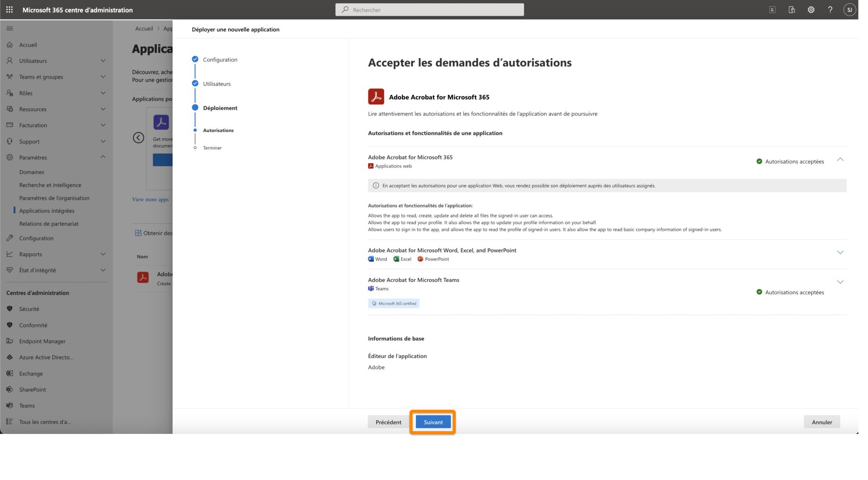Click the View more apps link
This screenshot has height=480, width=868.
pos(150,199)
